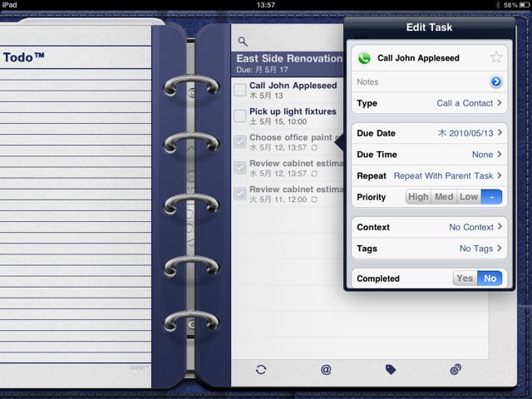Select Choose office paint task title
The height and width of the screenshot is (399, 532).
pos(295,137)
